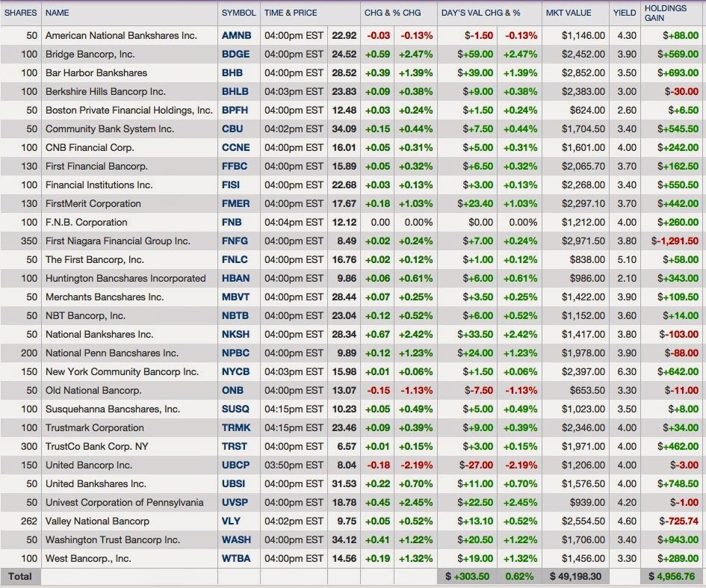Open the BDGE ticker link
The height and width of the screenshot is (588, 706).
235,54
